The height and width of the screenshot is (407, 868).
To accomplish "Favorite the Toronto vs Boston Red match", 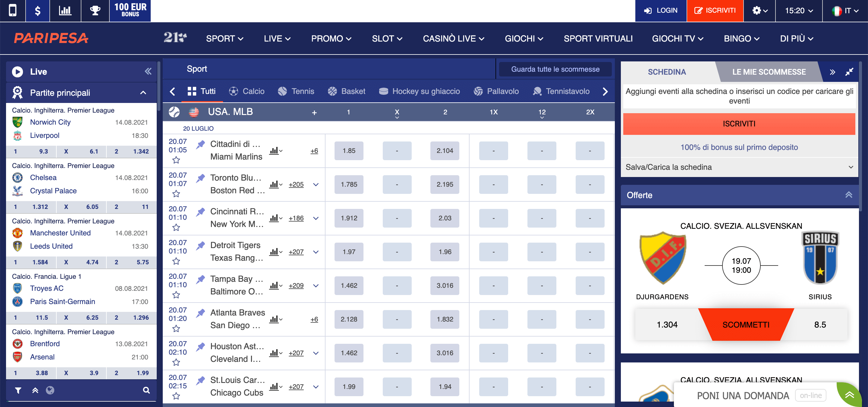I will point(176,194).
